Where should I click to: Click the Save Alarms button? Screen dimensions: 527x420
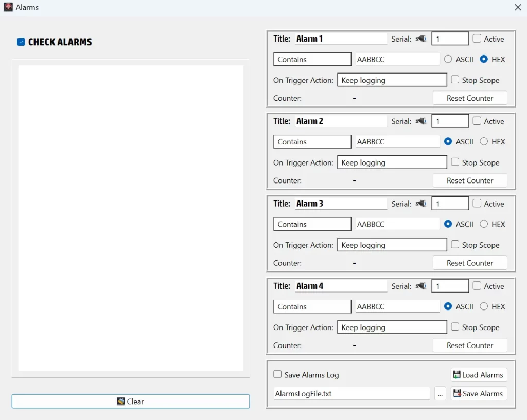click(x=479, y=393)
